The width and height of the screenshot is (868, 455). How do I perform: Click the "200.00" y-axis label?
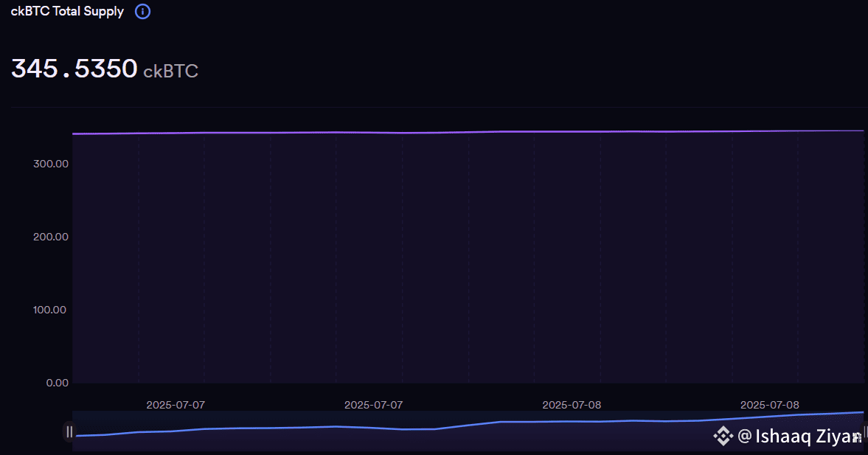(51, 237)
